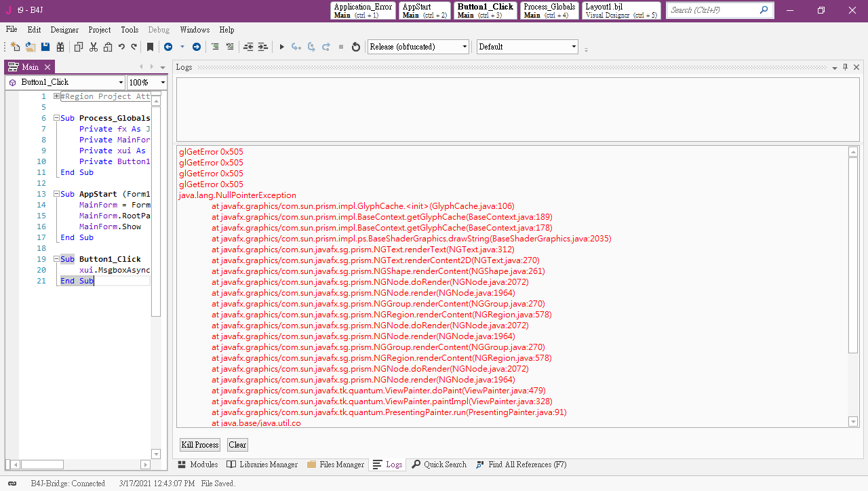This screenshot has height=491, width=868.
Task: Collapse the Sub Process_Globals block
Action: point(56,118)
